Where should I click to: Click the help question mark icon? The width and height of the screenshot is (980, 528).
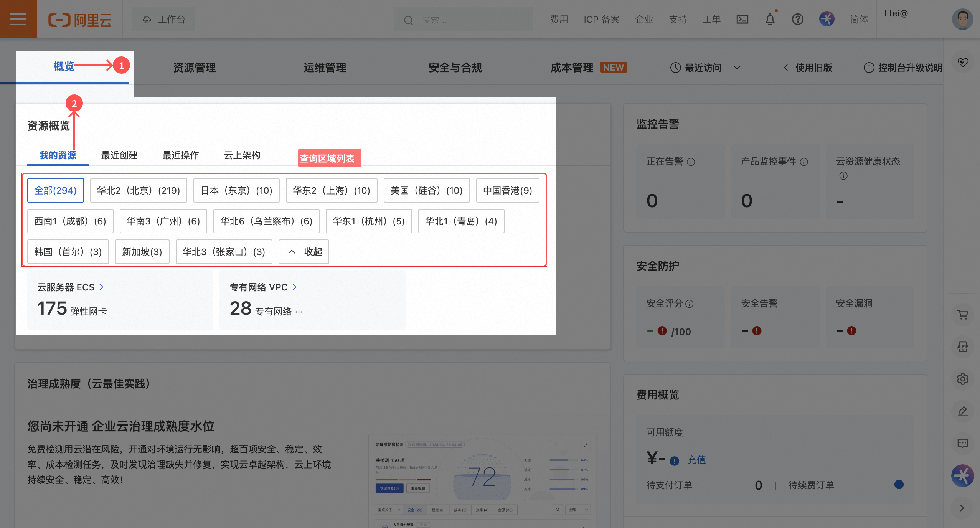pyautogui.click(x=797, y=19)
